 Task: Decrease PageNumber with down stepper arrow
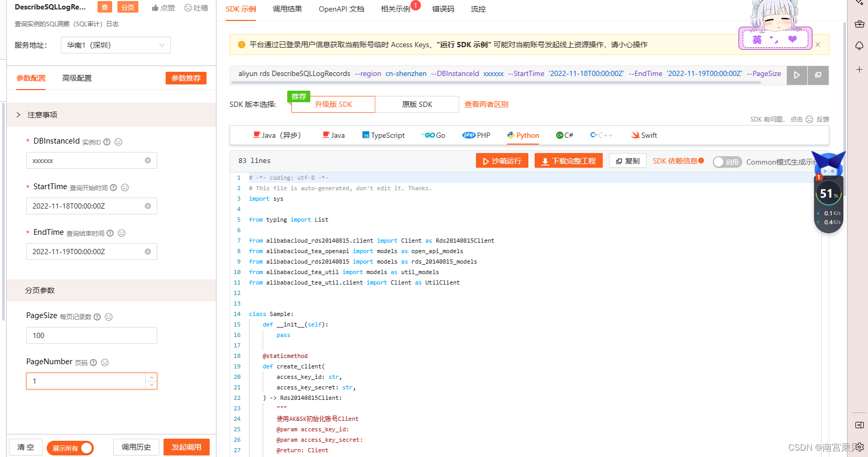pos(151,385)
